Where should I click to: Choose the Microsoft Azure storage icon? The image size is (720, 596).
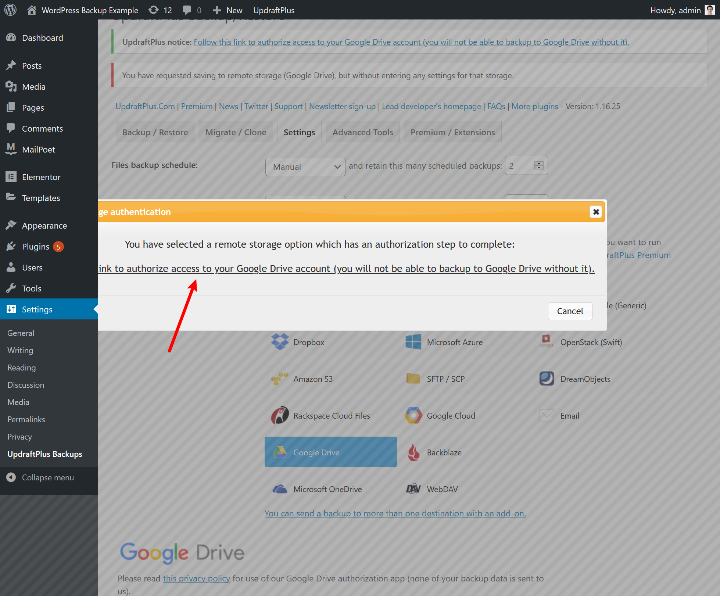(x=413, y=342)
